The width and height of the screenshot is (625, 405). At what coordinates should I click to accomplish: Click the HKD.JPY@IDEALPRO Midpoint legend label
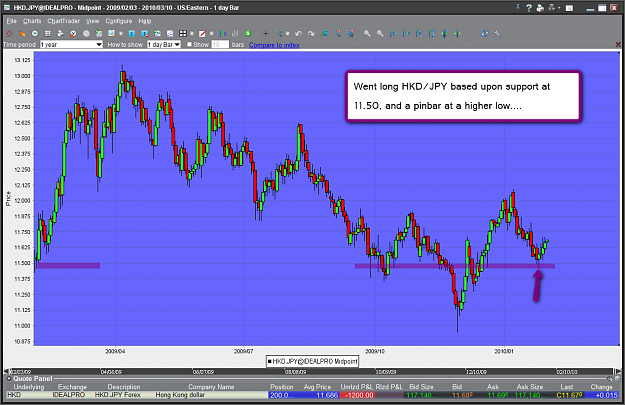tap(312, 362)
